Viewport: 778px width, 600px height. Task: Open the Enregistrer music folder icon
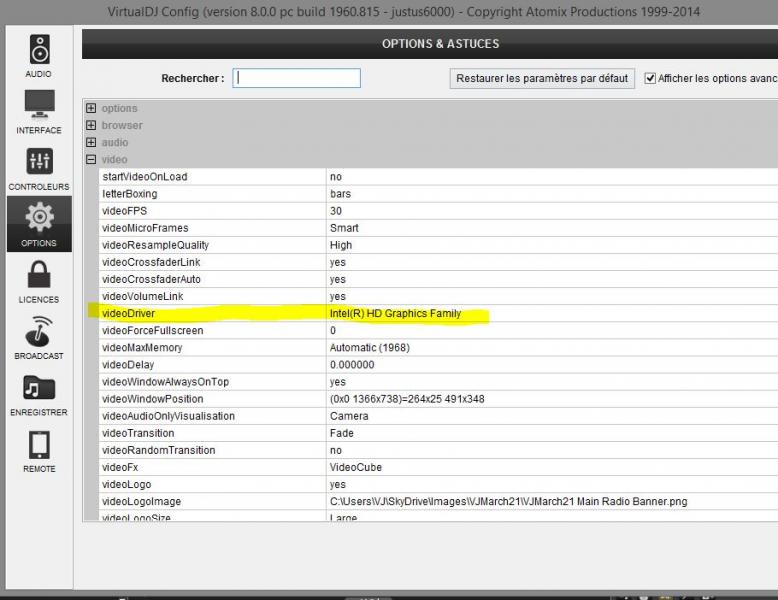(x=39, y=388)
